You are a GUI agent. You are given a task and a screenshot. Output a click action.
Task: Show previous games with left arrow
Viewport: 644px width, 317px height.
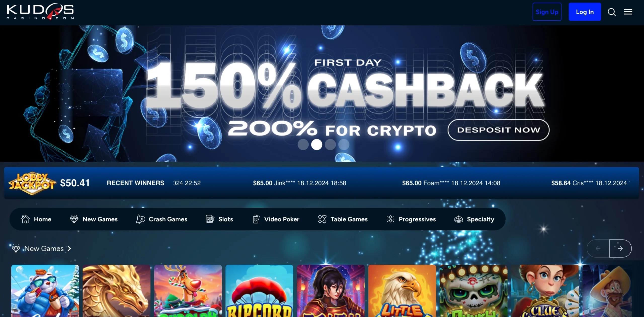(598, 249)
